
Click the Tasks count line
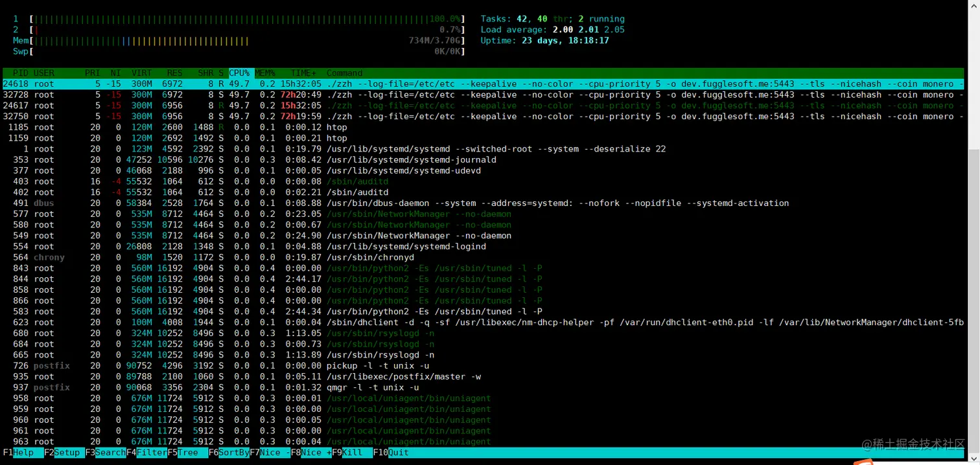point(553,19)
